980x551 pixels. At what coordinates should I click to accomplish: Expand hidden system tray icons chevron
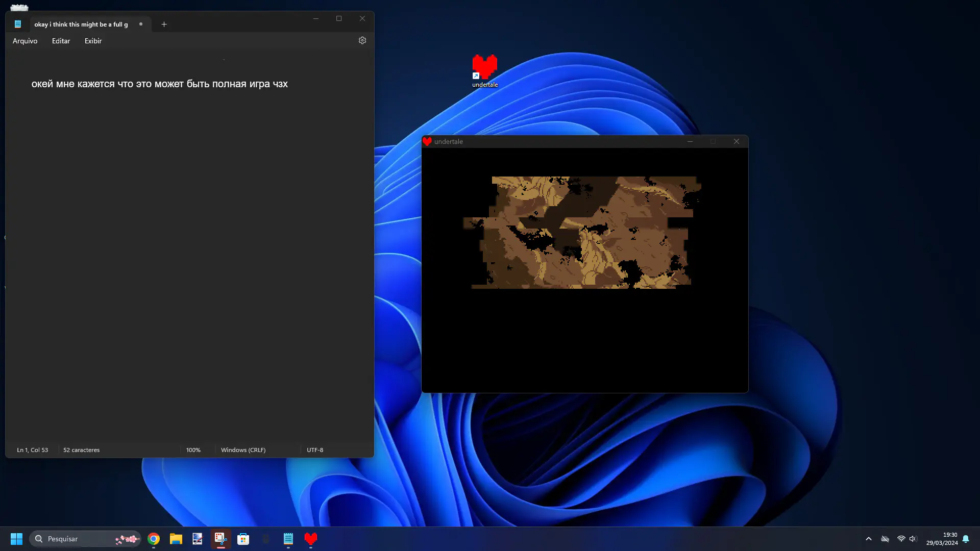[869, 539]
